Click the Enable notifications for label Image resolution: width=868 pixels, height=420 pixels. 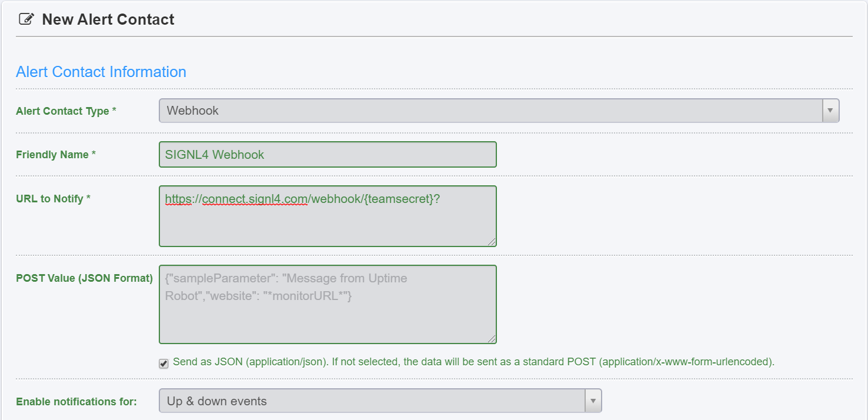(76, 402)
